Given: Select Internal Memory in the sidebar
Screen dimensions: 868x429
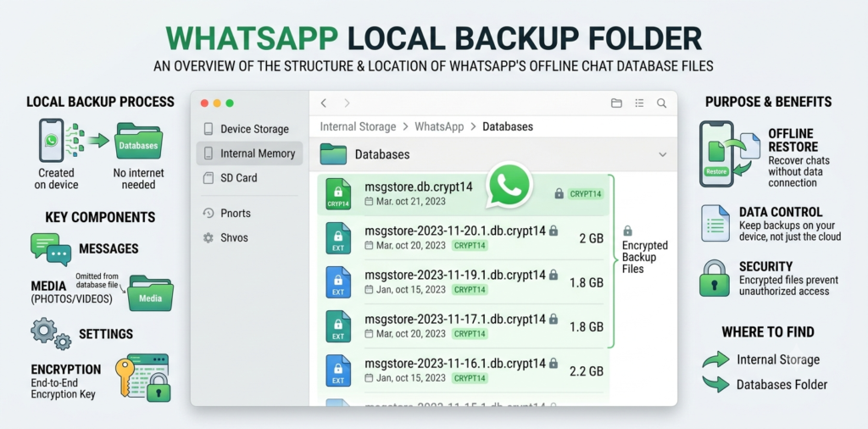Looking at the screenshot, I should point(249,153).
